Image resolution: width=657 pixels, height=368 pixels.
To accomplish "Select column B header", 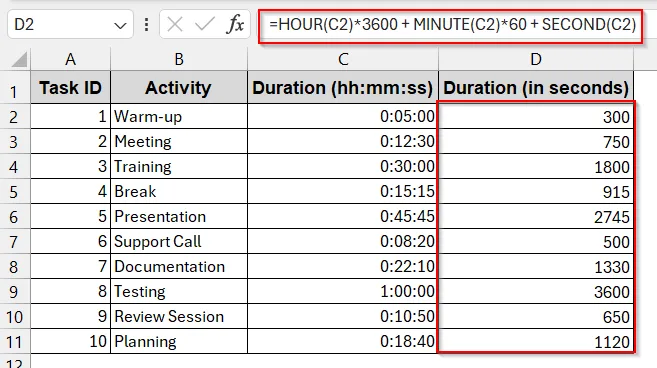I will pyautogui.click(x=179, y=59).
